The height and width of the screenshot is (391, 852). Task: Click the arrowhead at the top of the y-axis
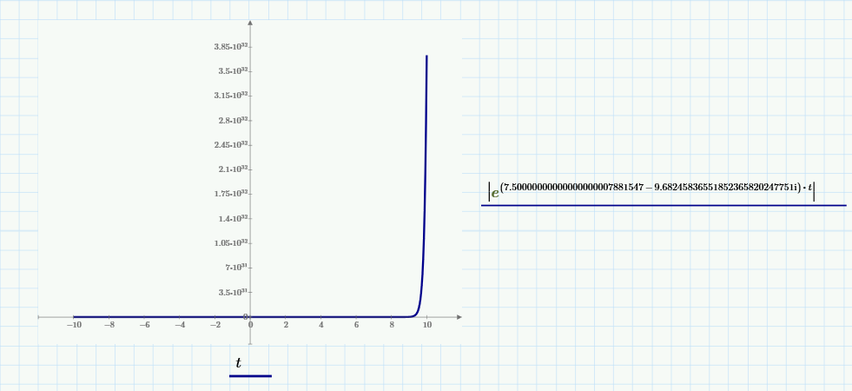tap(250, 23)
